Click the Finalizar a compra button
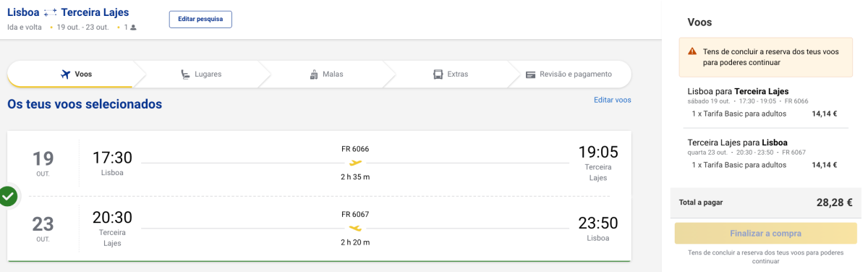Image resolution: width=868 pixels, height=272 pixels. (x=766, y=234)
